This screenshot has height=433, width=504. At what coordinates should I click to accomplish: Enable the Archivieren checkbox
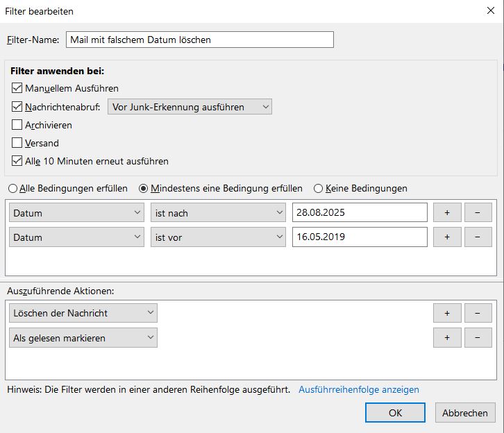[17, 126]
